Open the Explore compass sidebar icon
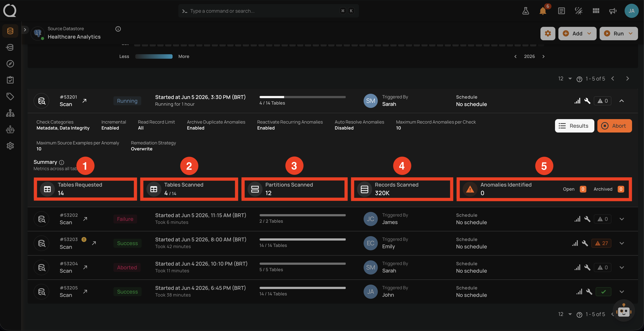 [x=10, y=64]
